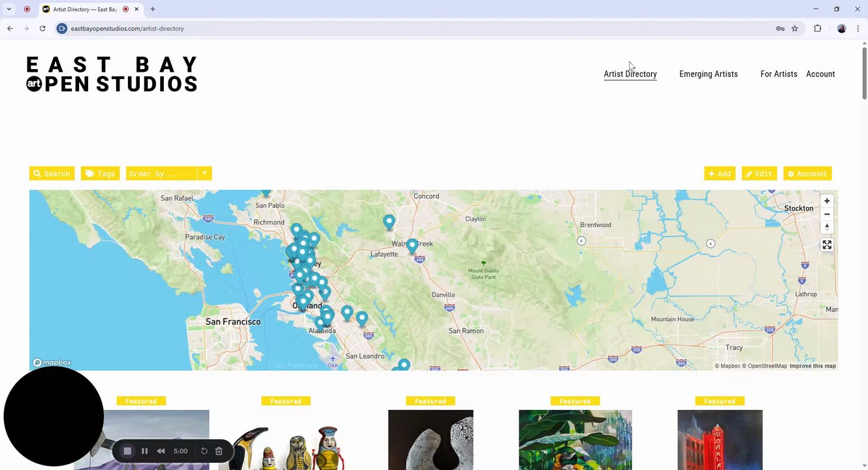Open the Improve this map link
This screenshot has width=868, height=470.
coord(812,366)
